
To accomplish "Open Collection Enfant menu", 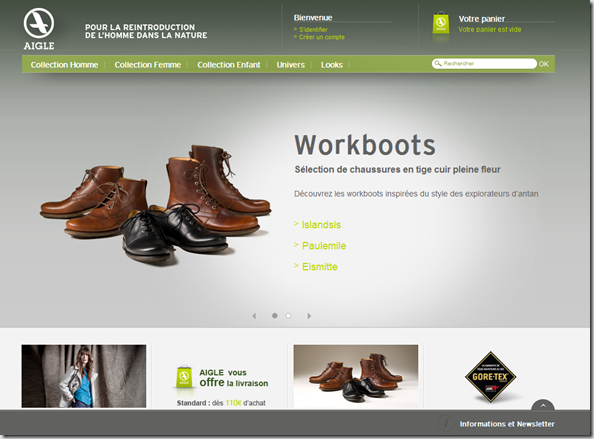I will coord(229,65).
